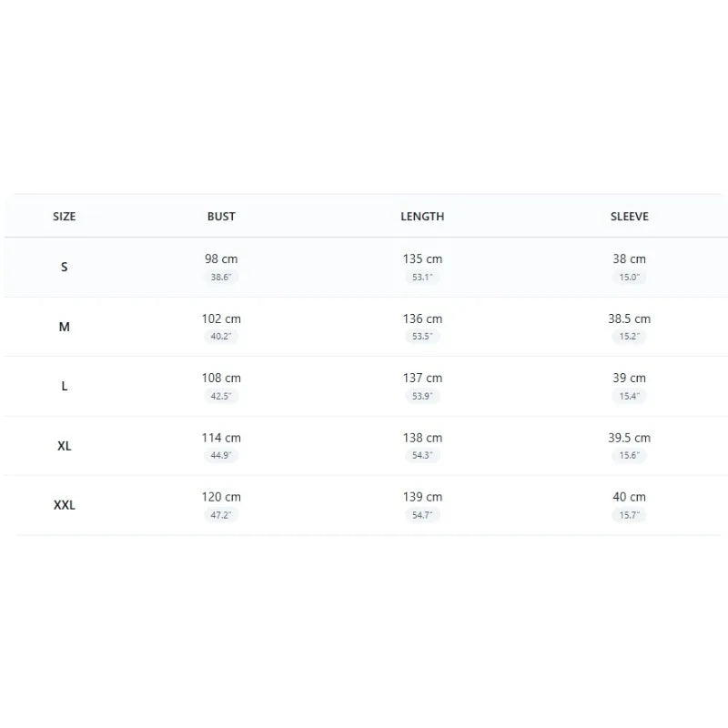Viewport: 728px width, 728px height.
Task: Click the 40 cm sleeve value
Action: [629, 497]
